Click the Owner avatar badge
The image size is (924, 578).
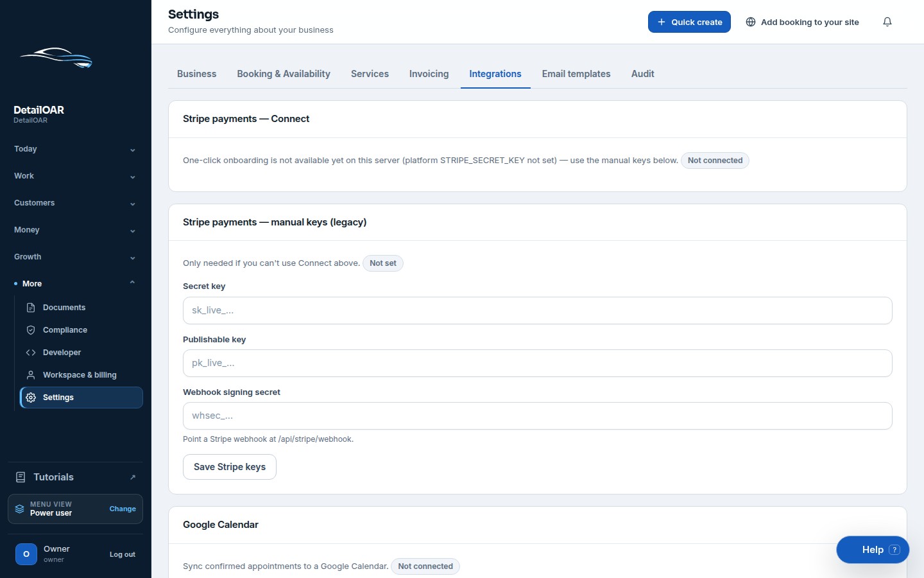pos(26,554)
